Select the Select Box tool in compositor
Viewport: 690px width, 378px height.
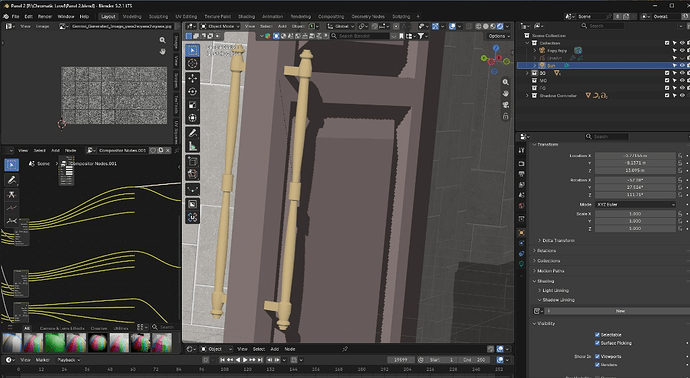click(11, 165)
